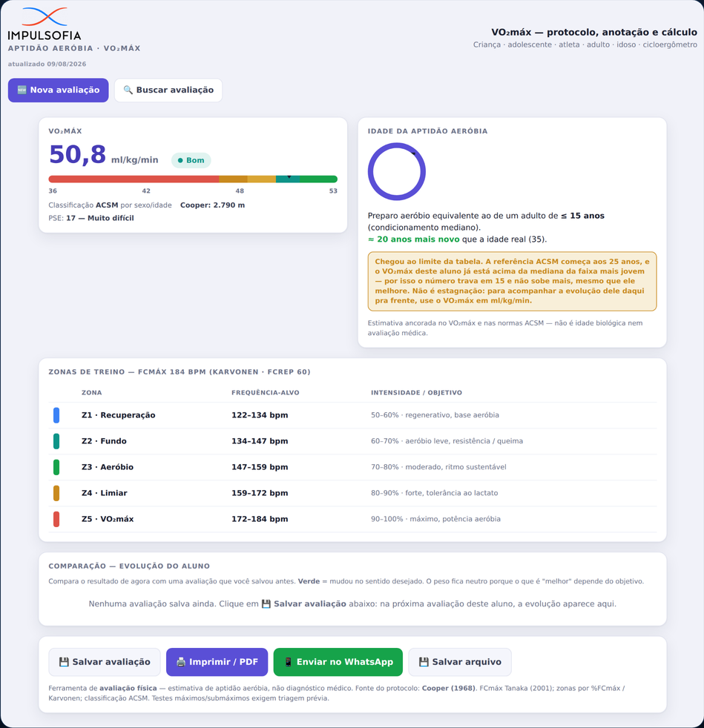Click the Salvar arquivo button
The height and width of the screenshot is (728, 704).
point(460,662)
